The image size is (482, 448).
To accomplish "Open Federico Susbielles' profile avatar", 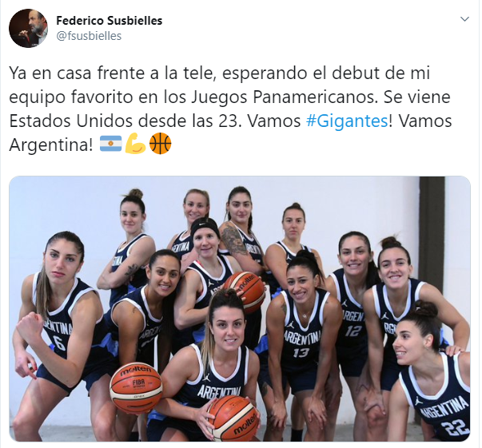I will click(28, 28).
